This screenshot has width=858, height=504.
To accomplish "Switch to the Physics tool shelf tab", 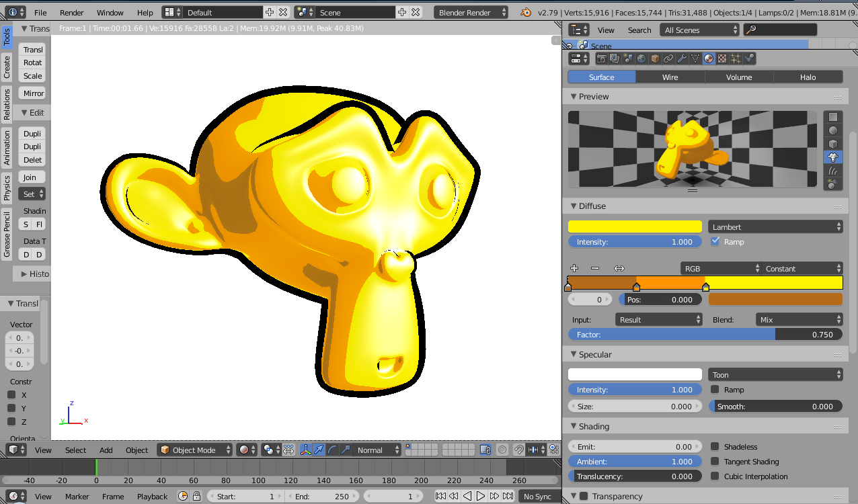I will click(7, 187).
